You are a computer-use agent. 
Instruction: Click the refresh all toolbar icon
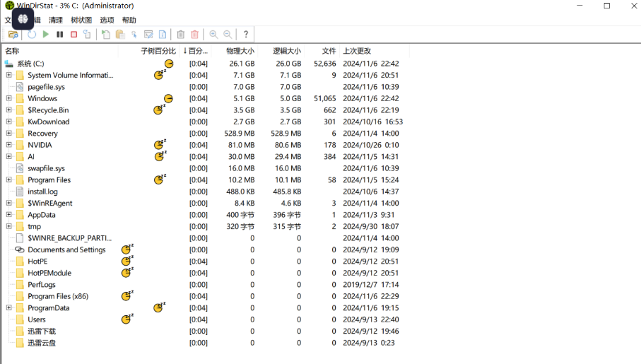coord(32,35)
